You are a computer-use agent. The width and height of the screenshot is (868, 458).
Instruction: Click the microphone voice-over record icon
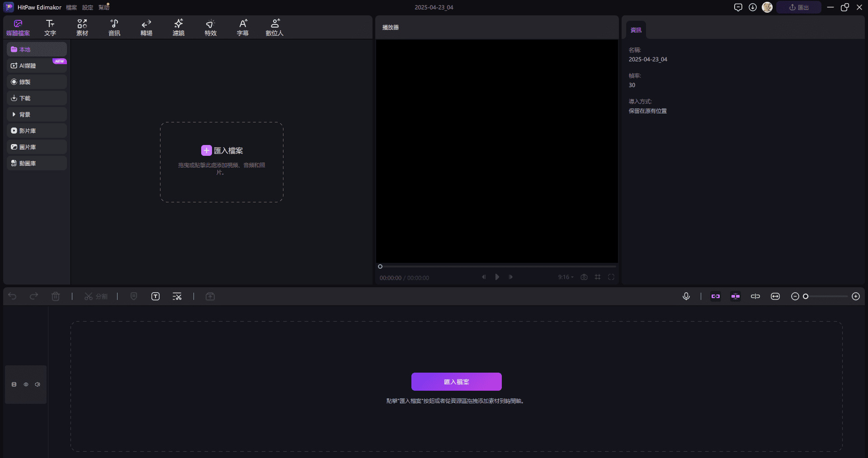686,296
